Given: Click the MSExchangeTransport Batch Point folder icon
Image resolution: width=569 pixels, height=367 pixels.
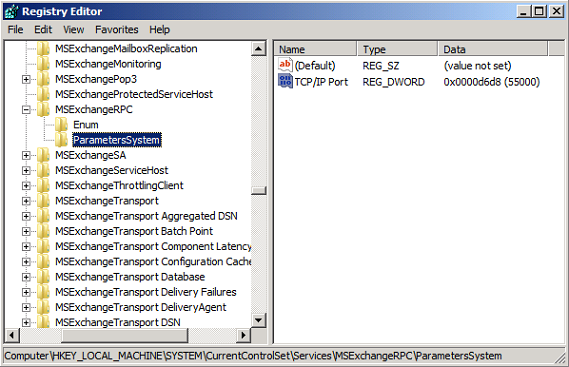Looking at the screenshot, I should pyautogui.click(x=43, y=231).
